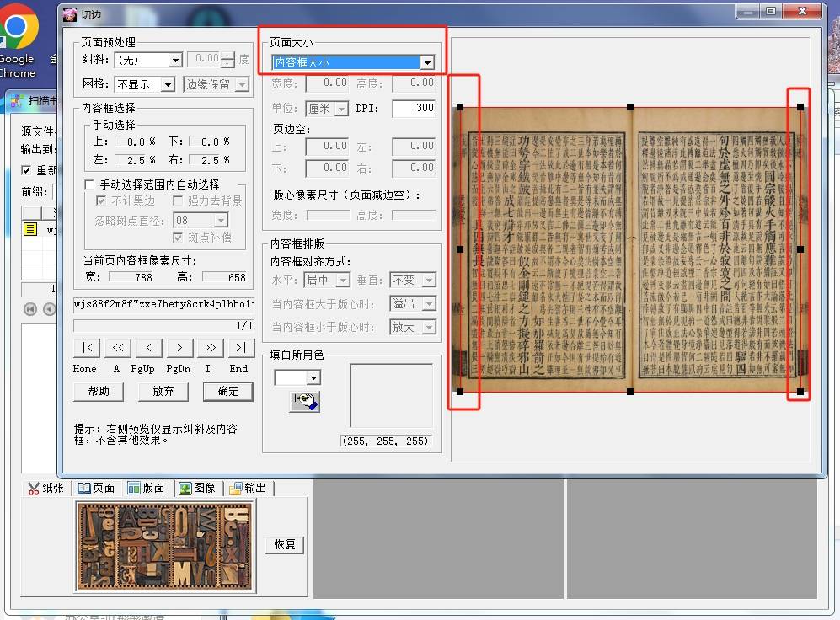Skip forward with the >> button
The height and width of the screenshot is (620, 840).
click(x=210, y=348)
